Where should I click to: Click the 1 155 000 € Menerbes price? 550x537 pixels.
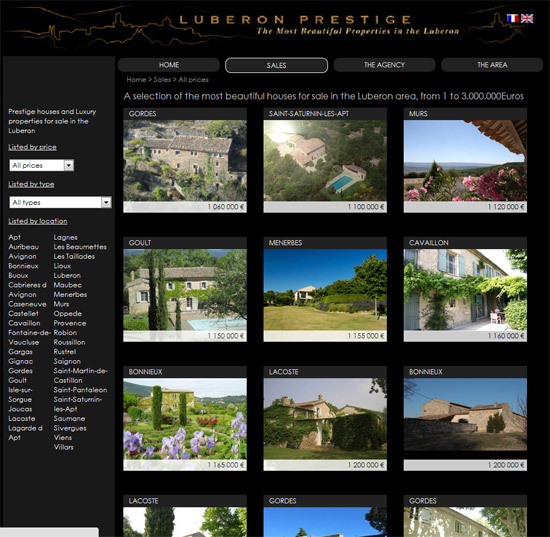366,336
